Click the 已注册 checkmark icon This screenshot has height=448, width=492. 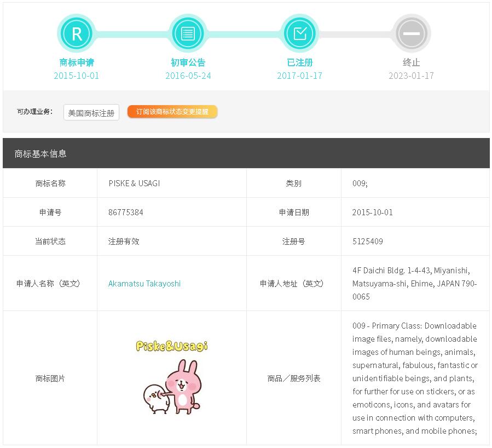299,34
